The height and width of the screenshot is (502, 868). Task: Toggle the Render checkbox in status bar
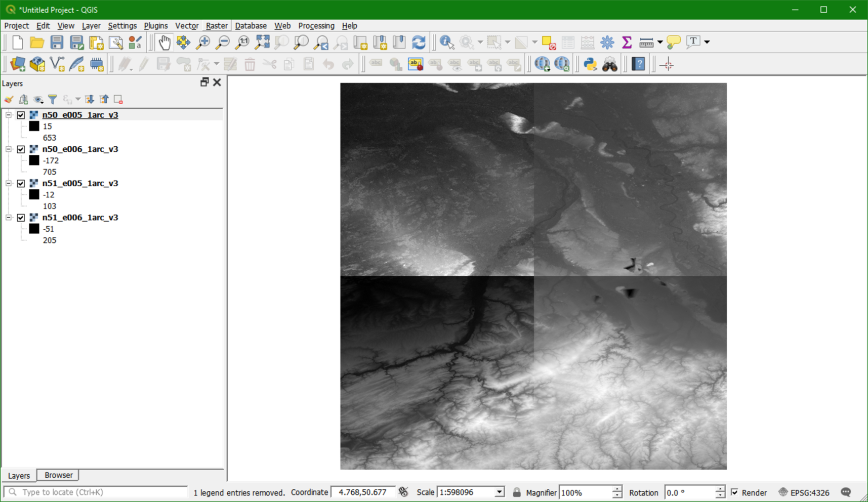click(735, 492)
